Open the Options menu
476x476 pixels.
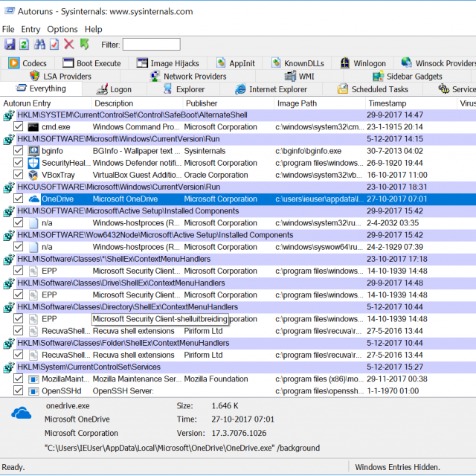click(62, 29)
